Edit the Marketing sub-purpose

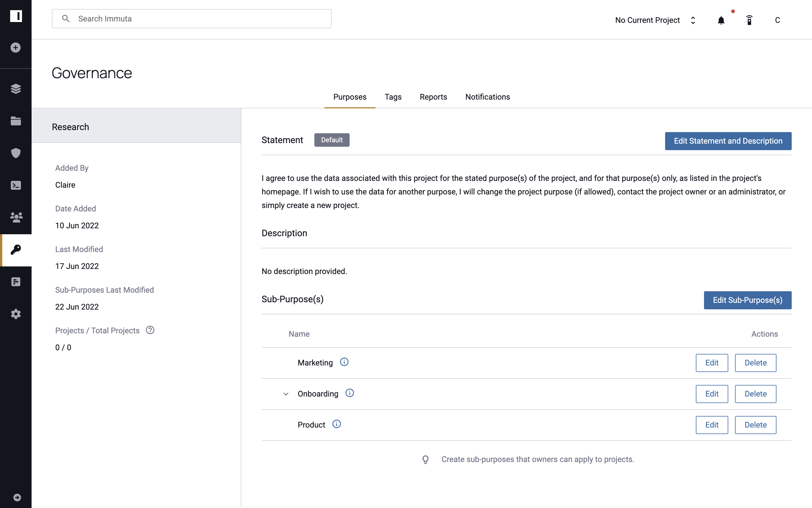coord(712,363)
